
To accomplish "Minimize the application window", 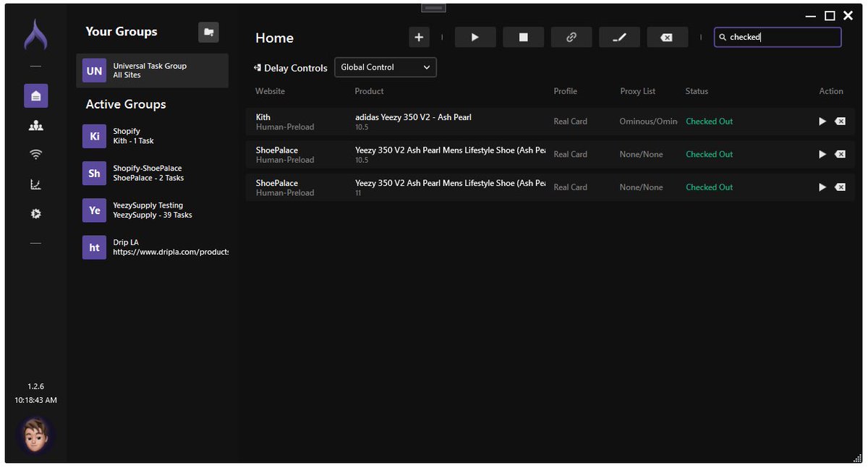I will coord(812,16).
